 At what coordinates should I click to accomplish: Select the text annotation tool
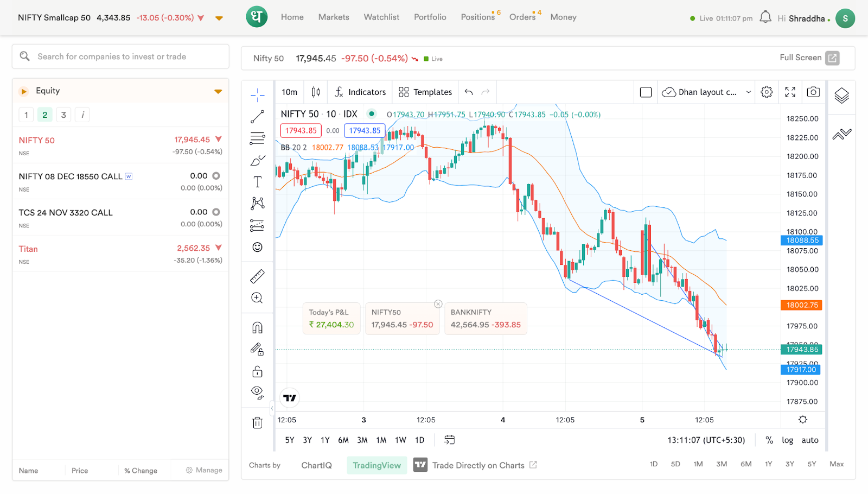[x=257, y=182]
